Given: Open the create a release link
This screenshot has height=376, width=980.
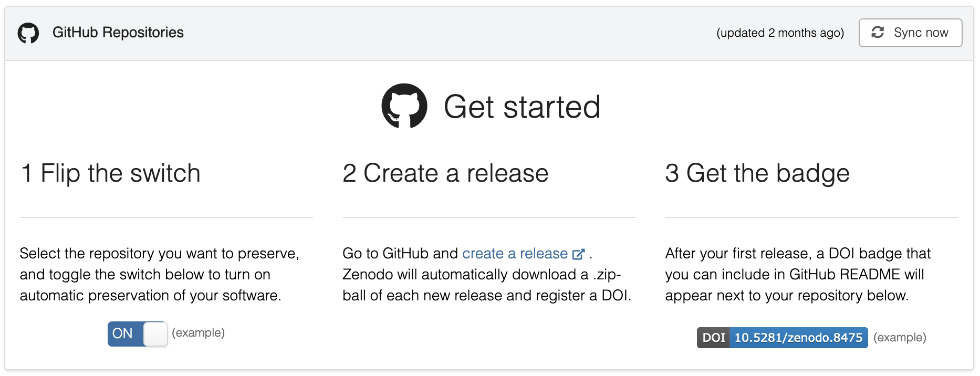Looking at the screenshot, I should 515,254.
